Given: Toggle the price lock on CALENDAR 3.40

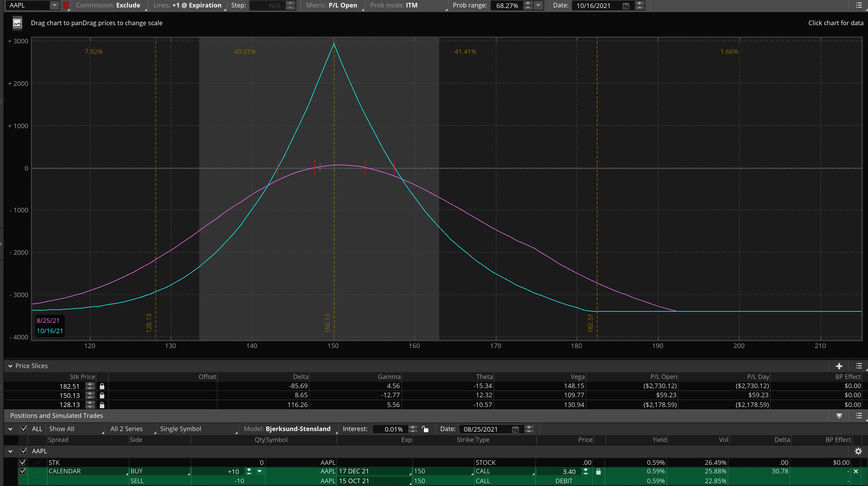Looking at the screenshot, I should [598, 471].
